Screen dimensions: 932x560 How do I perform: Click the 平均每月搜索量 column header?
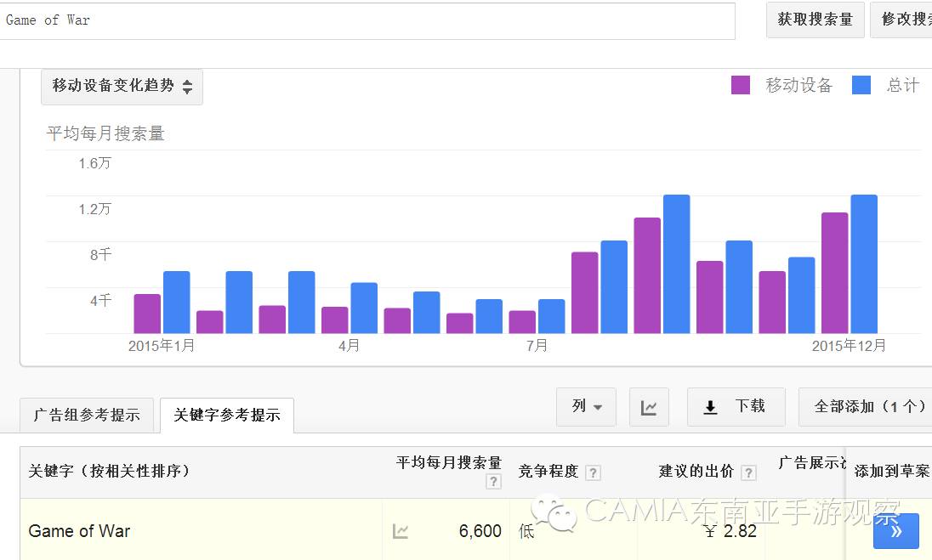click(449, 462)
